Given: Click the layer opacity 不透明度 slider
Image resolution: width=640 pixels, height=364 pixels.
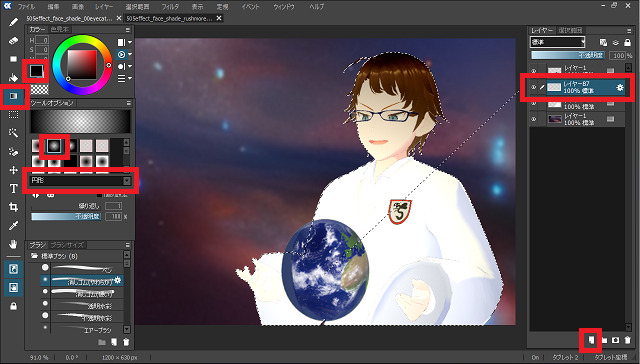Looking at the screenshot, I should (569, 55).
